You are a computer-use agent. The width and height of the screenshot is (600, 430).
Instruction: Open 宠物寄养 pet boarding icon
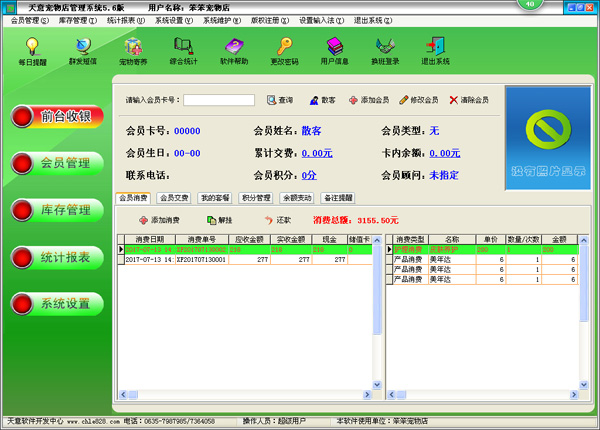point(133,51)
